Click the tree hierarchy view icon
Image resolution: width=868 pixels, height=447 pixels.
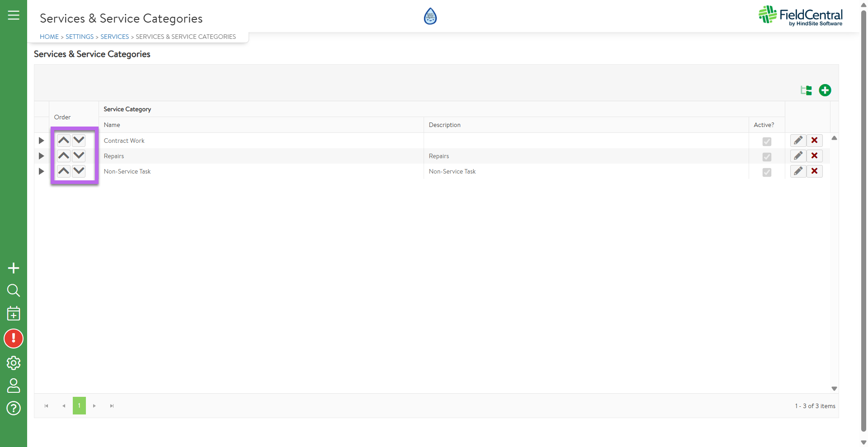tap(806, 90)
